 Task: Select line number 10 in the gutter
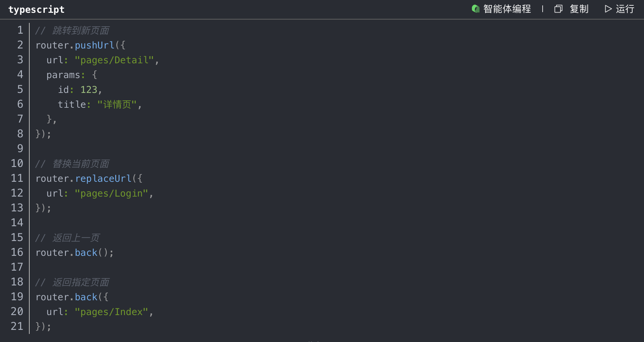click(17, 164)
